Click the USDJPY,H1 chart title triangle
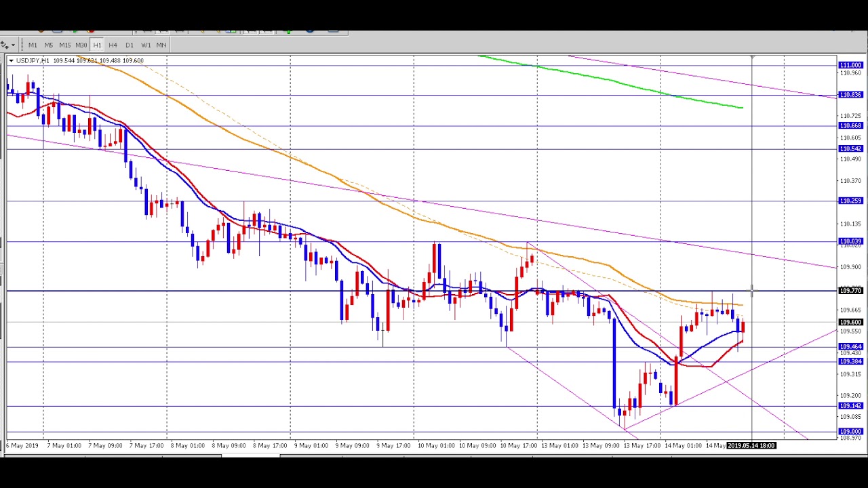The height and width of the screenshot is (488, 868). click(x=11, y=61)
